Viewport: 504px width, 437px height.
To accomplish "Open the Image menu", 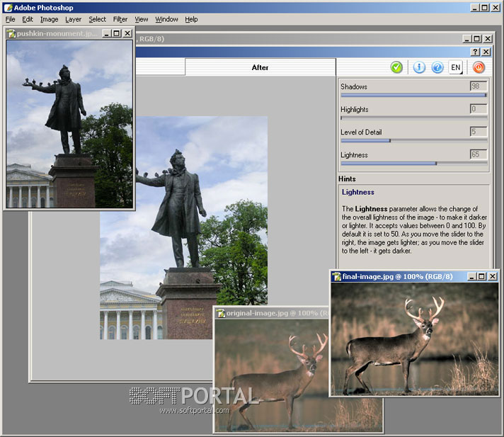I will point(49,19).
